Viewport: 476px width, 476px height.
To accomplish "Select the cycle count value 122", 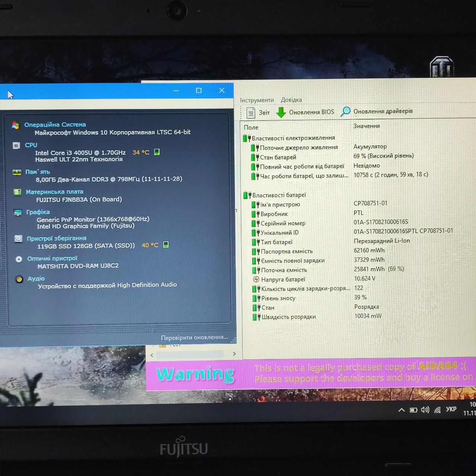I will (358, 288).
